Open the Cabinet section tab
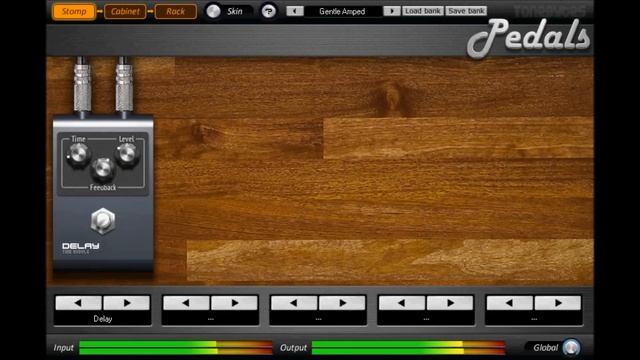Viewport: 640px width, 360px height. pyautogui.click(x=125, y=11)
